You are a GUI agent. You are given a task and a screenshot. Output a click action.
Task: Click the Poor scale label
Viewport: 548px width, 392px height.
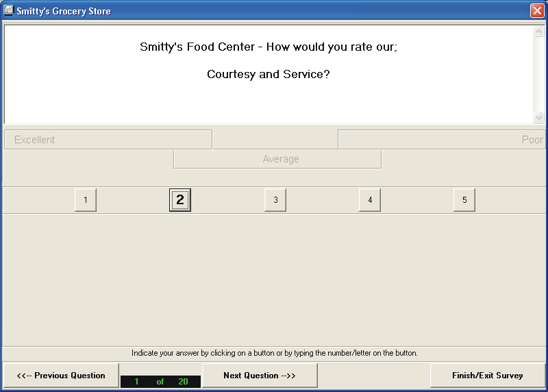coord(441,140)
